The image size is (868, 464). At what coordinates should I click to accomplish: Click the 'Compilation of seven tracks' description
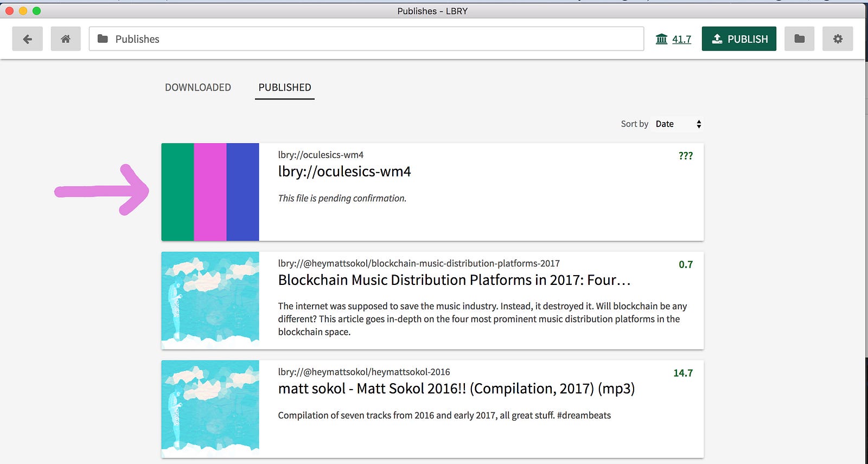pos(444,415)
